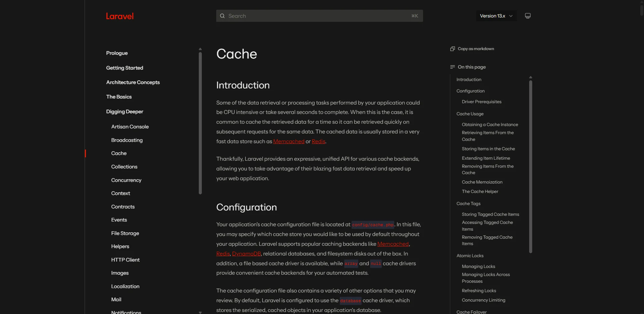
Task: Jump to Extending Item Lifetime
Action: point(486,158)
